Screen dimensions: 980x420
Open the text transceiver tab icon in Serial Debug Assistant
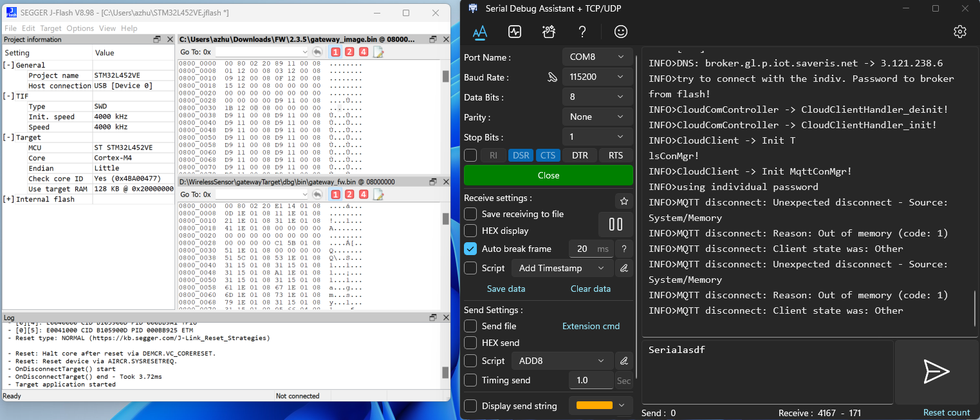click(480, 32)
